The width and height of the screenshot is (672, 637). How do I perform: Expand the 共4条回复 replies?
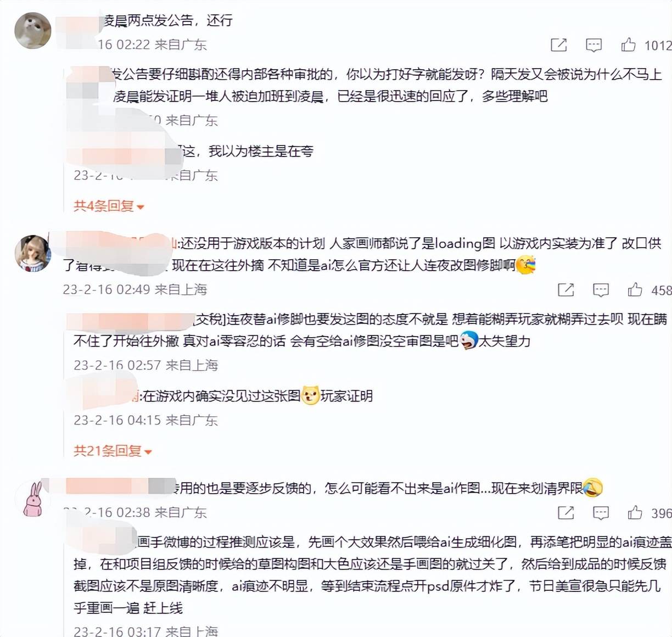(x=109, y=206)
